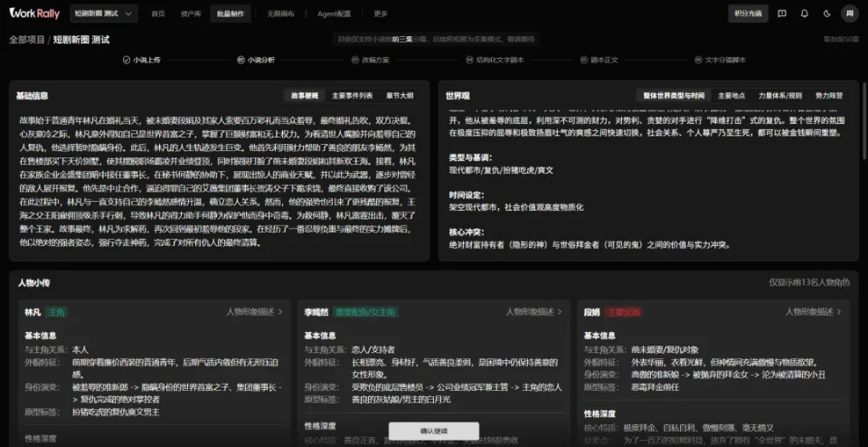
Task: Click the 前三集 notice banner
Action: click(x=436, y=39)
